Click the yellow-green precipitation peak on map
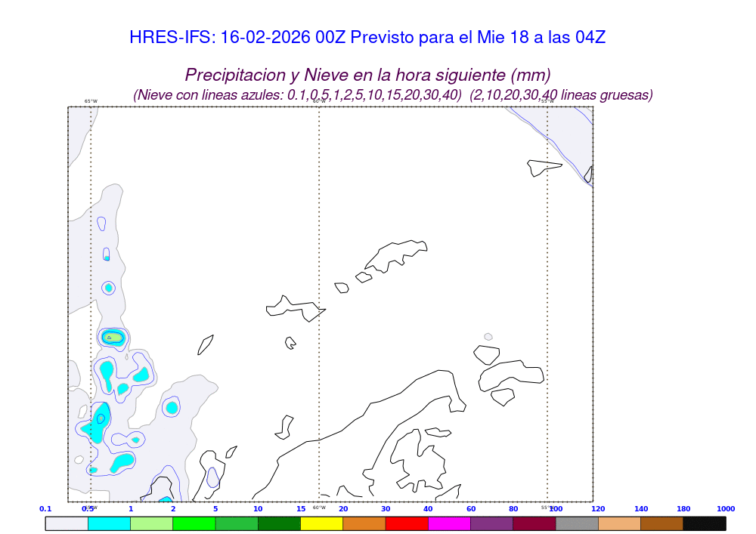 pos(112,337)
